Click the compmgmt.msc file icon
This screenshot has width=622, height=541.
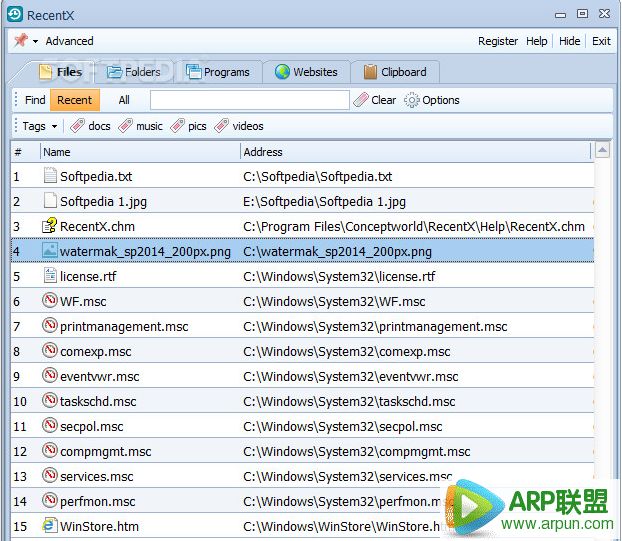50,450
